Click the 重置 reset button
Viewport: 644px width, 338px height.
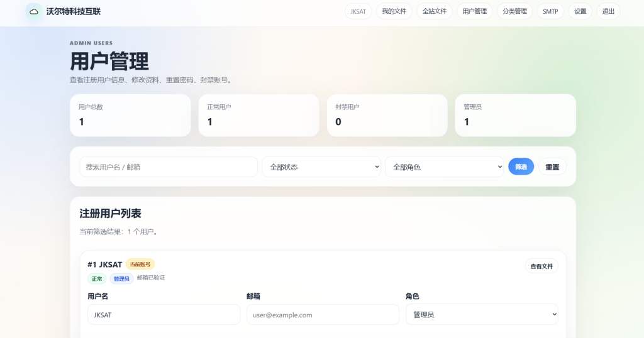pyautogui.click(x=552, y=167)
